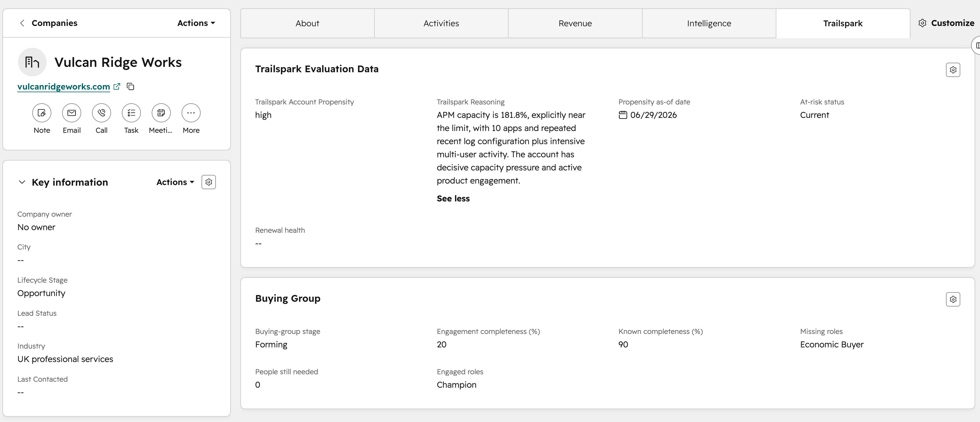Click the 'Current' at-risk status value
The image size is (980, 422).
[814, 115]
